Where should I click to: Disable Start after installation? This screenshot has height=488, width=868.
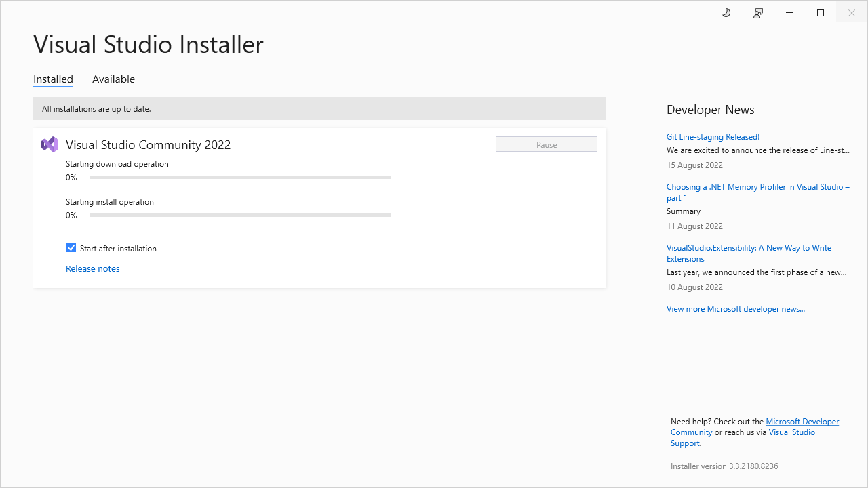pyautogui.click(x=71, y=247)
